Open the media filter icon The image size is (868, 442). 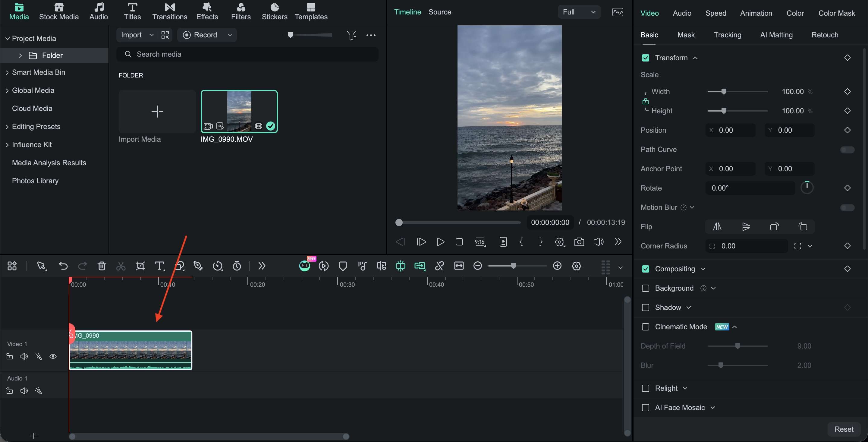351,35
